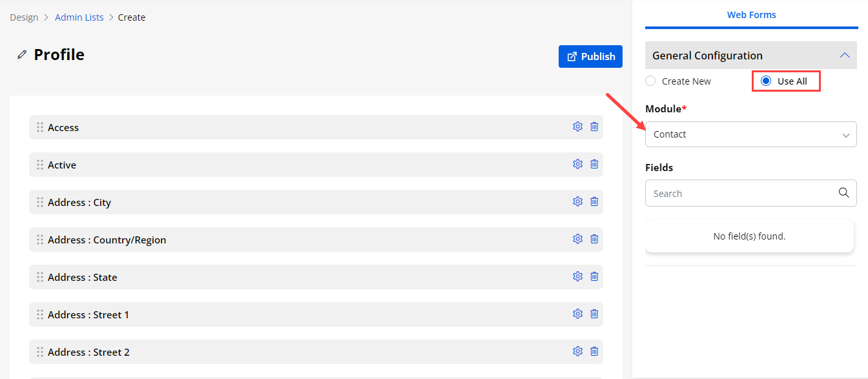Delete the Active field with trash icon
The image size is (868, 379).
pos(594,164)
